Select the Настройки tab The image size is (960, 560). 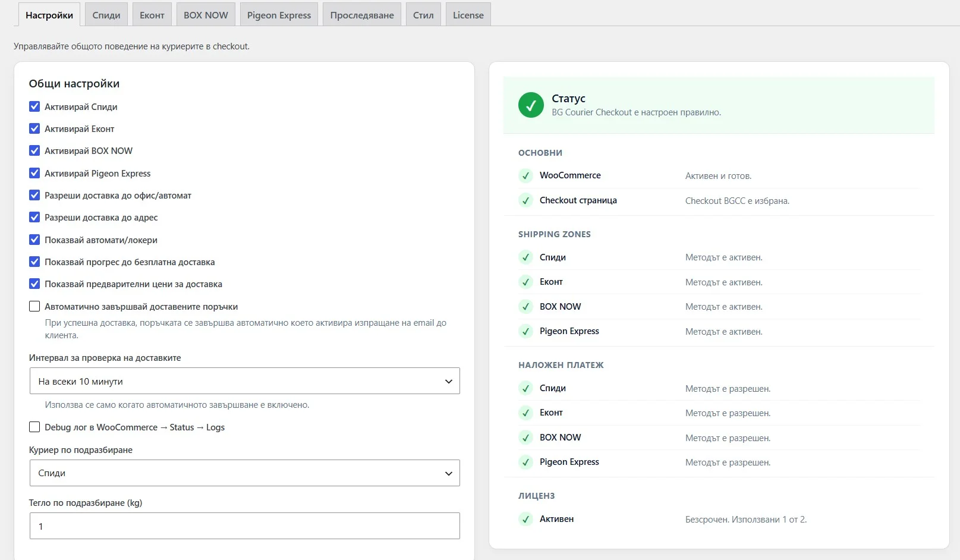click(x=49, y=15)
